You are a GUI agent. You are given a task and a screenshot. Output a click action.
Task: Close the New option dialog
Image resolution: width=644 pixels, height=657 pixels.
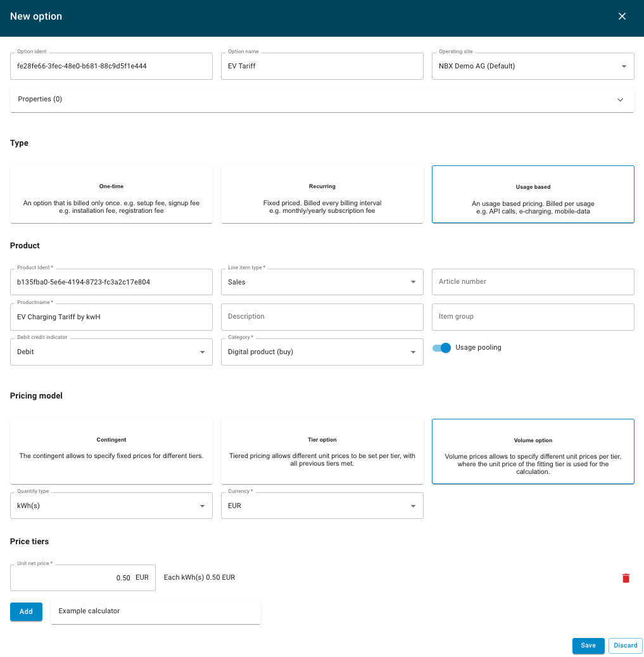point(622,16)
